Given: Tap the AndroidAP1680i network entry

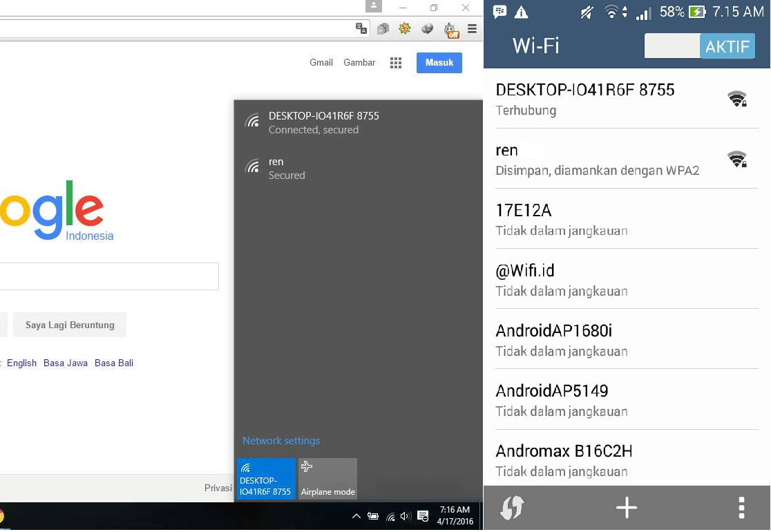Looking at the screenshot, I should pyautogui.click(x=627, y=339).
